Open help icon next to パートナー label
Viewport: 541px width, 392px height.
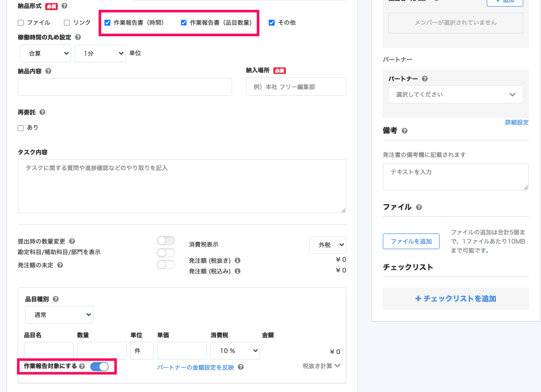[x=425, y=79]
